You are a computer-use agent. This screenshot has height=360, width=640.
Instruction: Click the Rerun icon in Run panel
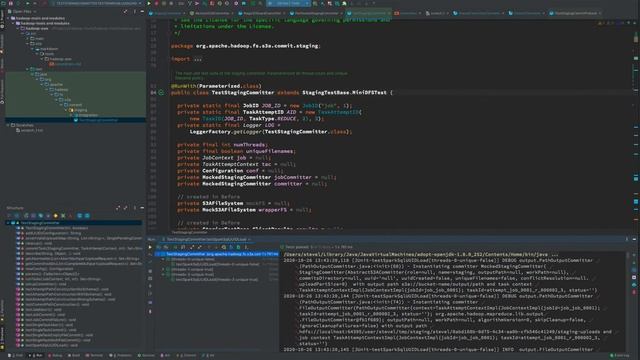pos(150,247)
